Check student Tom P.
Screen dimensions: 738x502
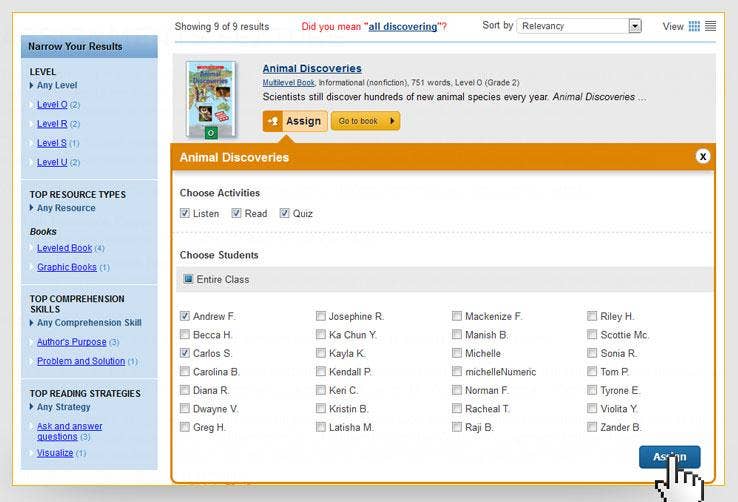[x=592, y=372]
